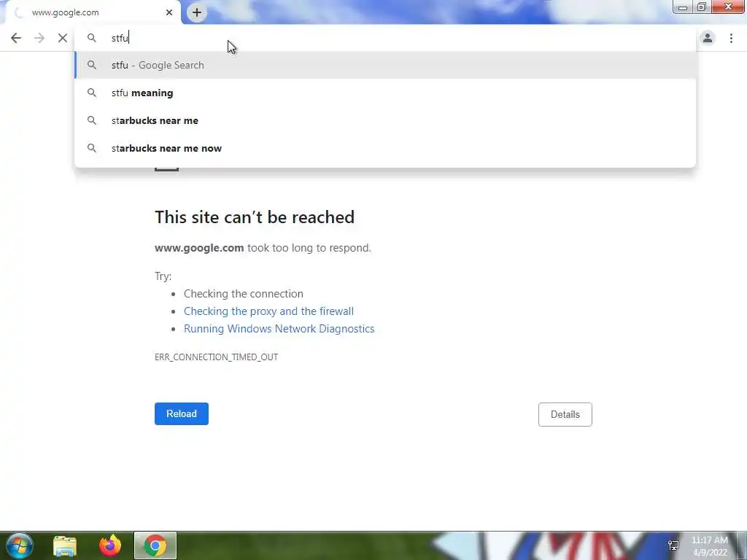Close the www.google.com tab
The image size is (747, 560).
point(169,12)
